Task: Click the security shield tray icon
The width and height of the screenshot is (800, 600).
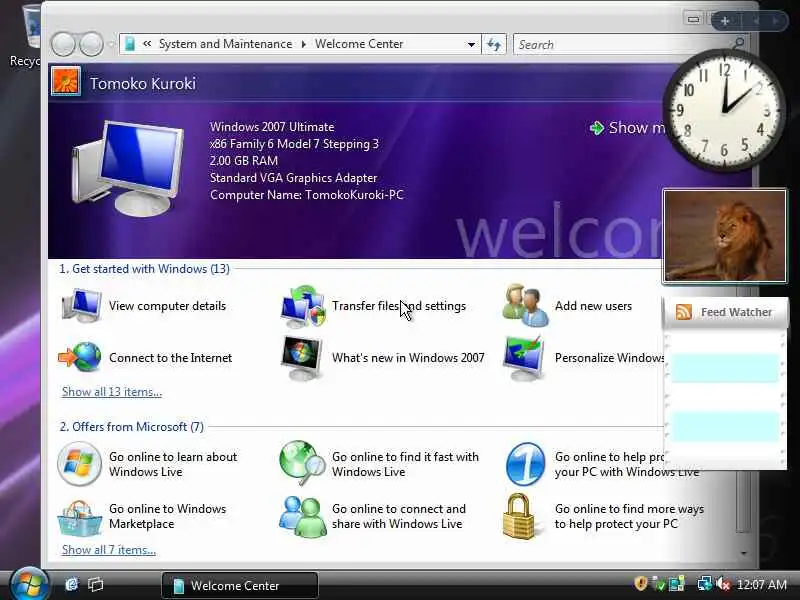Action: 640,584
